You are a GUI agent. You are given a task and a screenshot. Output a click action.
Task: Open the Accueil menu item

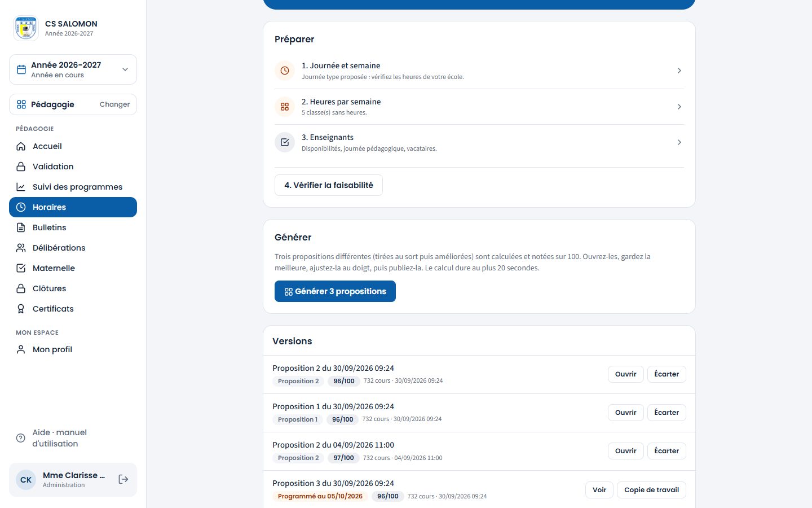(73, 146)
